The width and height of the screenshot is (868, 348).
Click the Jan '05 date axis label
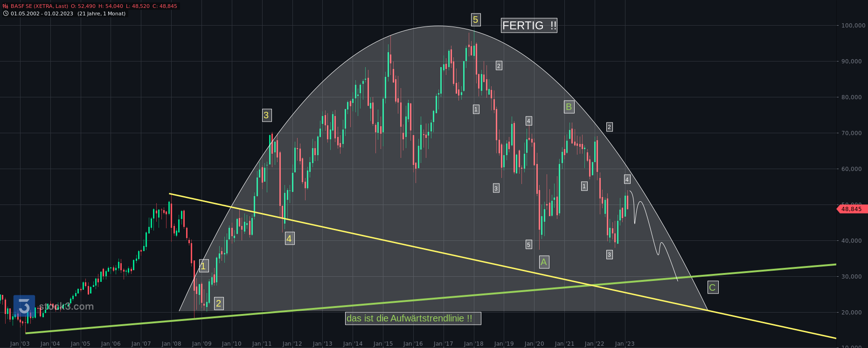click(81, 344)
